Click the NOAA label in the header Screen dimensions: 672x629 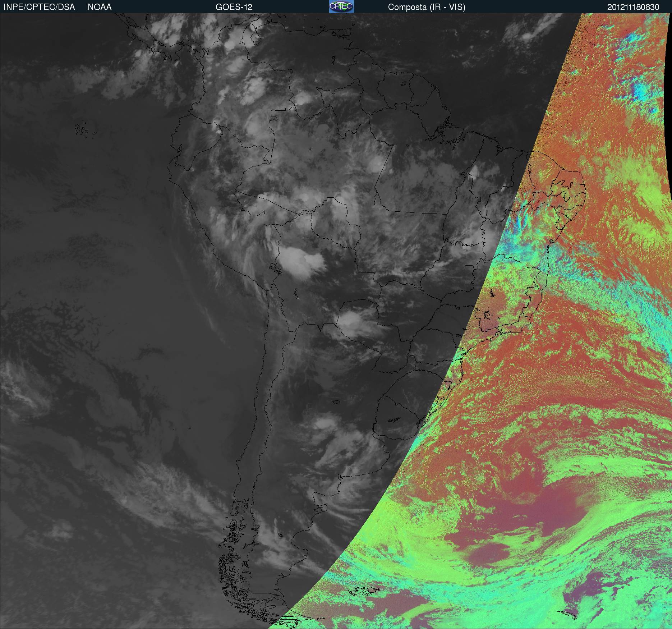(100, 7)
